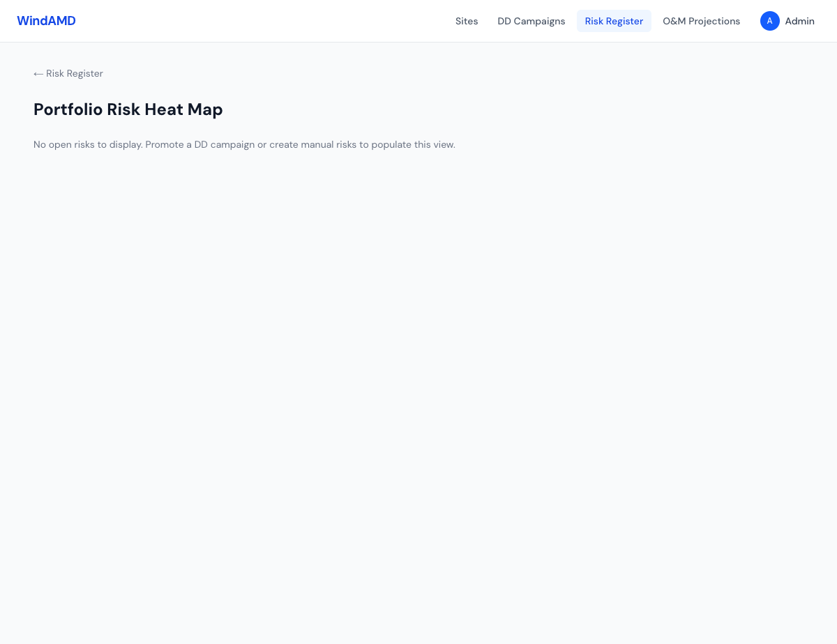Click the empty-state message about open risks

pyautogui.click(x=244, y=144)
